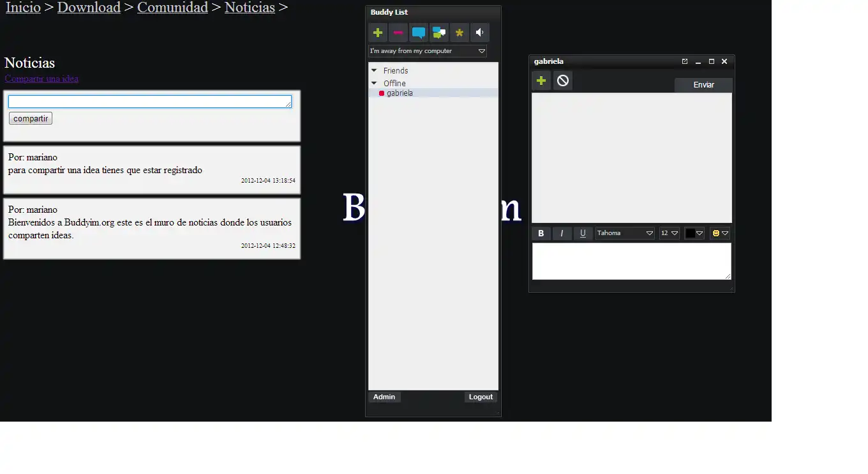
Task: Click the Noticias page heading
Action: click(30, 63)
